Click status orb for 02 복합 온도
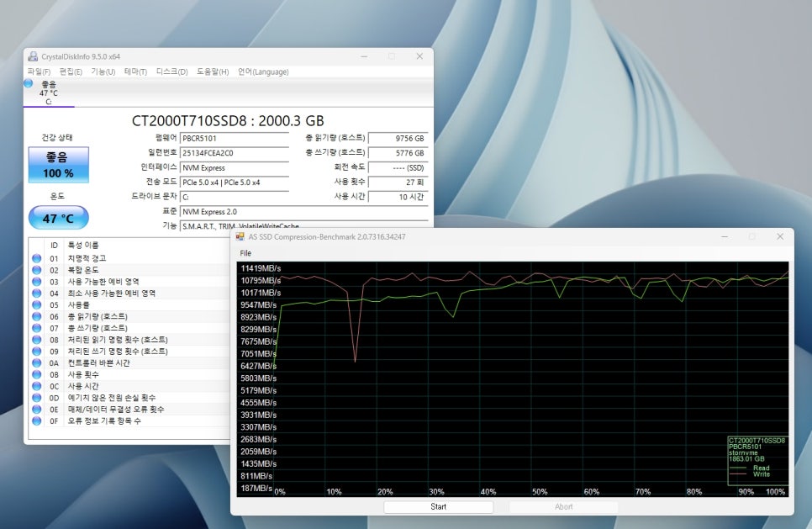 coord(37,270)
